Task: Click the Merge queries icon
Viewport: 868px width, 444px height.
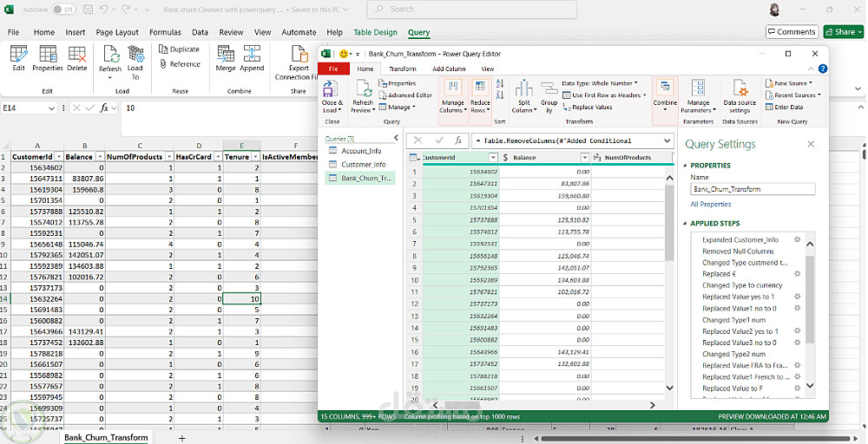Action: [x=225, y=55]
